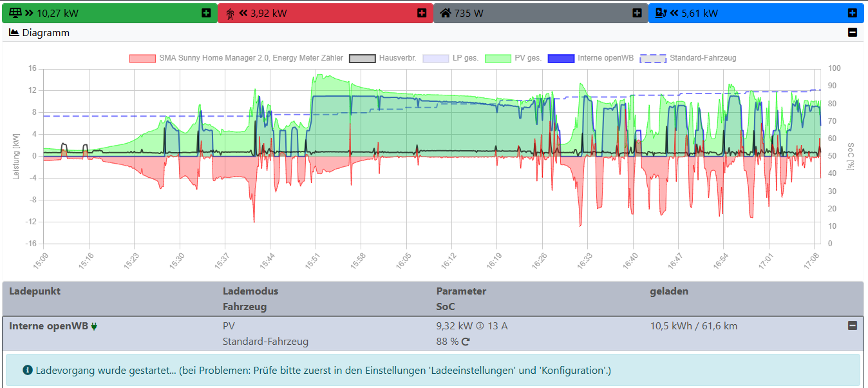This screenshot has width=868, height=388.
Task: Expand the blue charge point card
Action: click(x=852, y=13)
